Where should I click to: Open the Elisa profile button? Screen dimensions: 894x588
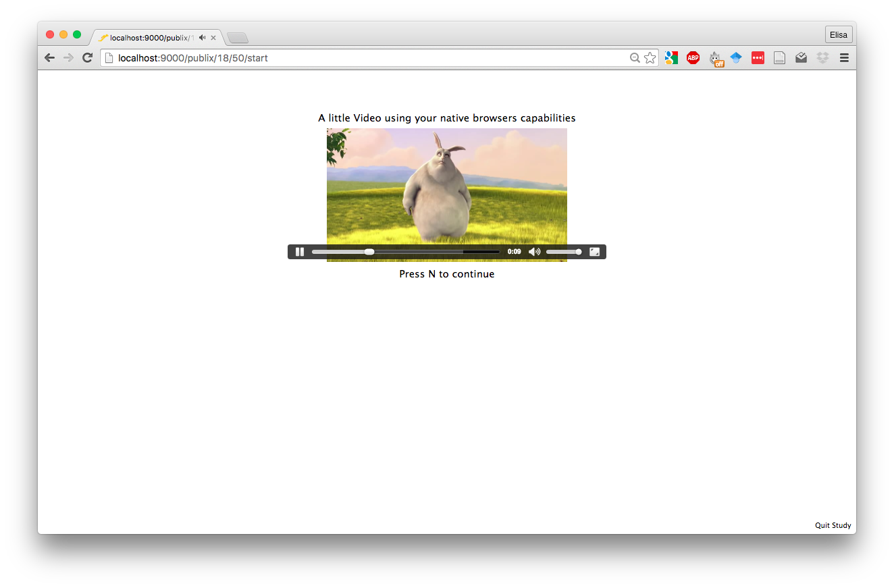pyautogui.click(x=839, y=35)
